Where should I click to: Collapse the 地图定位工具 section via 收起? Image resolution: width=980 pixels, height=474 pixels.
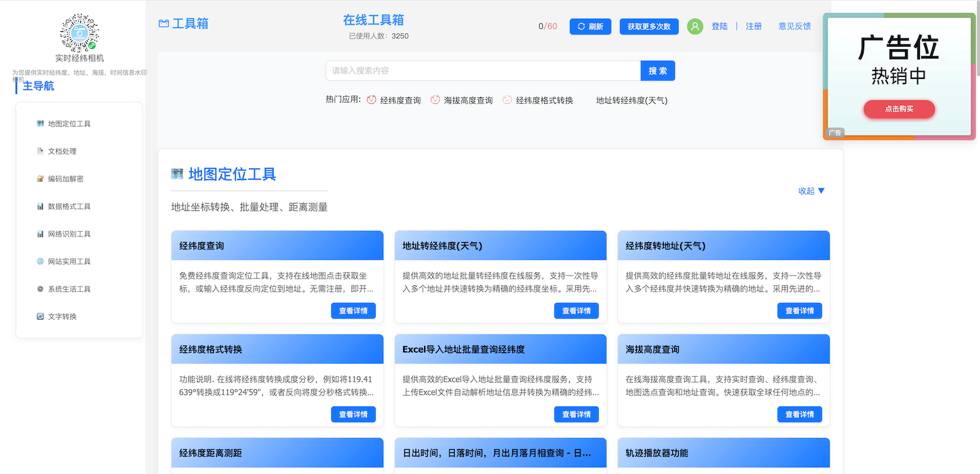(x=811, y=191)
